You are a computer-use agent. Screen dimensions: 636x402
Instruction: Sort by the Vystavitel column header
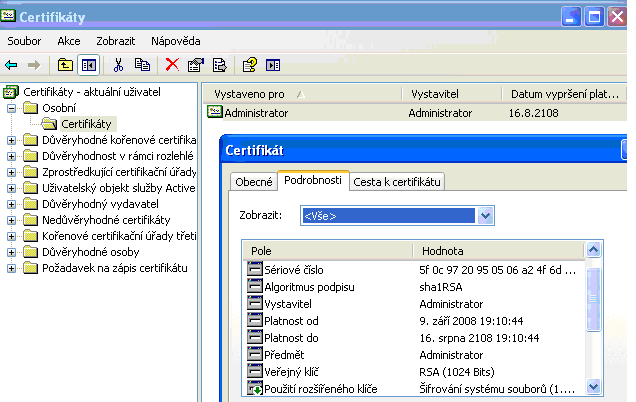coord(451,94)
